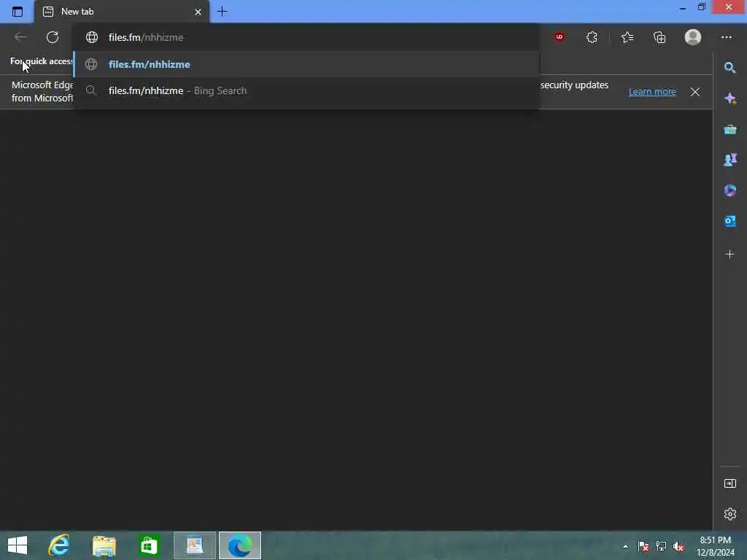Click the security updates notification text
This screenshot has height=560, width=747.
(x=574, y=85)
